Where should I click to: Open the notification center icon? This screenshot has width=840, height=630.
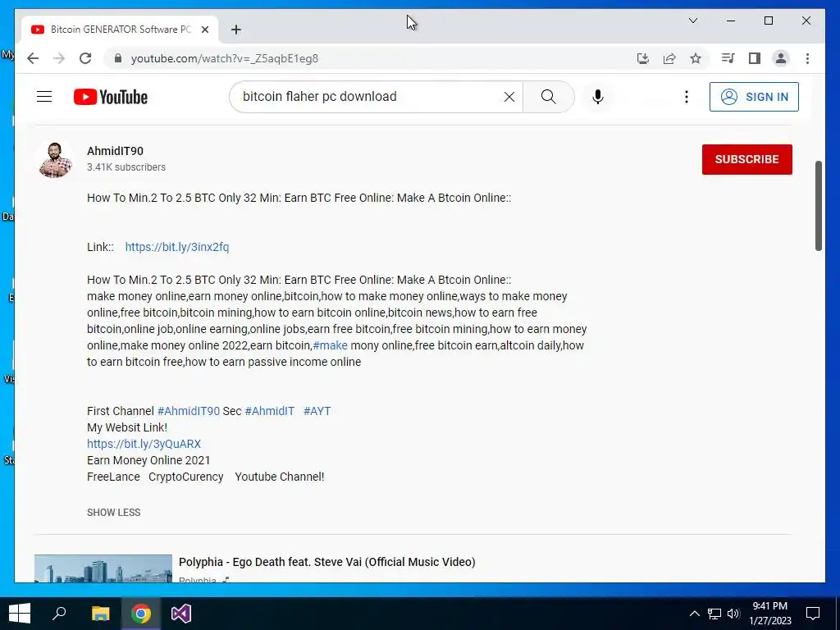pyautogui.click(x=813, y=614)
